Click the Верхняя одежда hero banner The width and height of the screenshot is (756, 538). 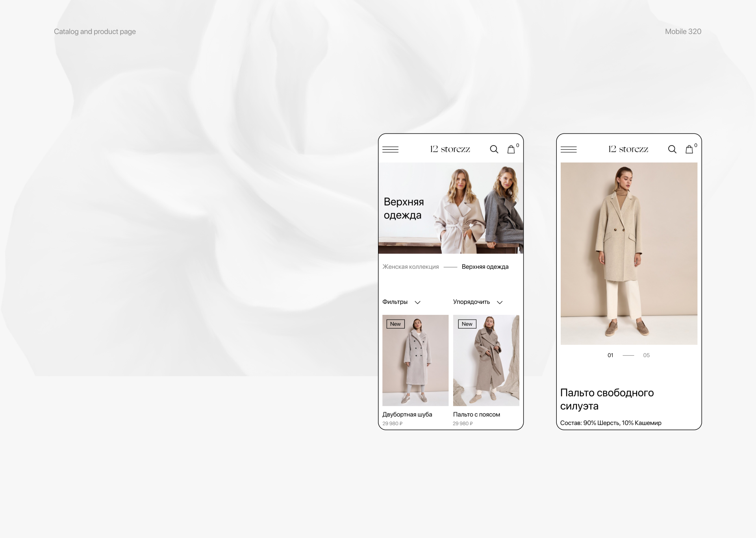[x=450, y=208]
